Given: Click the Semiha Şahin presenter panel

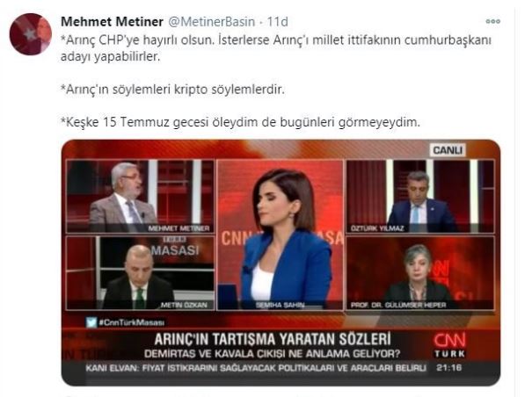Looking at the screenshot, I should tap(280, 235).
